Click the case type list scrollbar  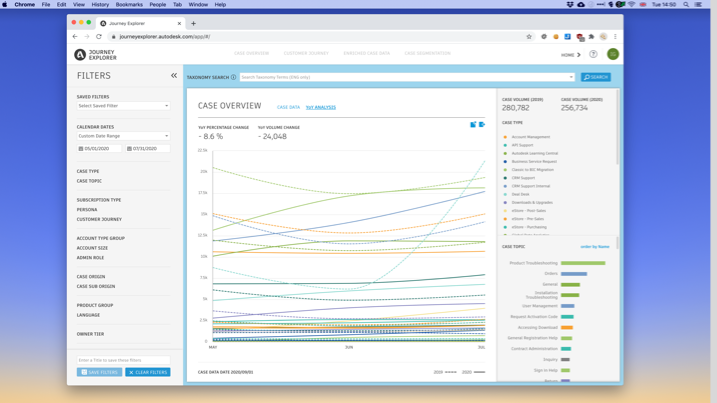coord(617,127)
